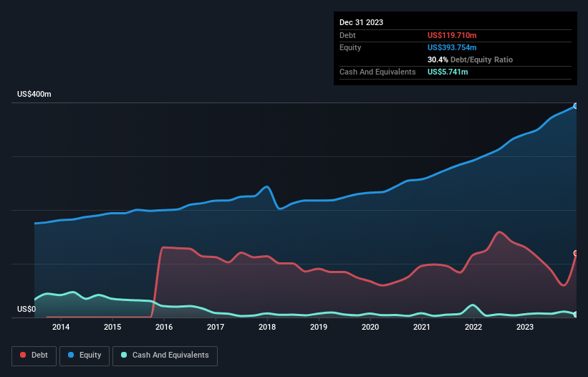Click the blue Equity endpoint marker
The image size is (588, 377).
[x=576, y=106]
